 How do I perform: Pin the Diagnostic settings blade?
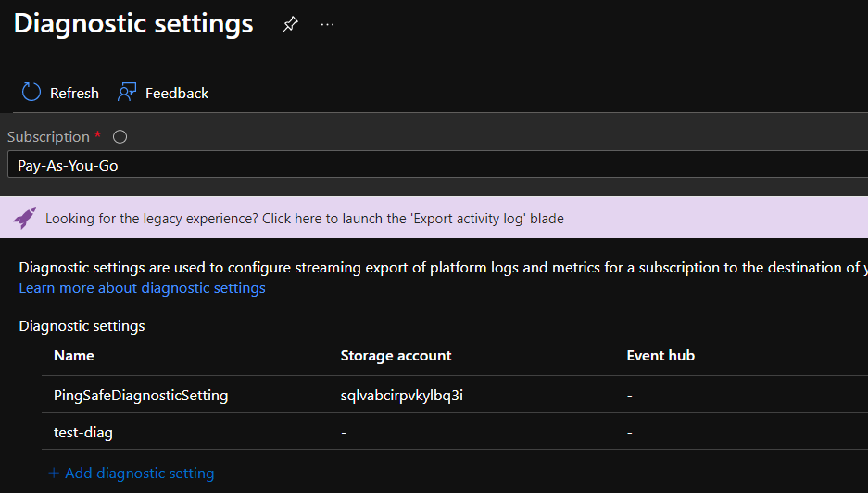click(290, 25)
